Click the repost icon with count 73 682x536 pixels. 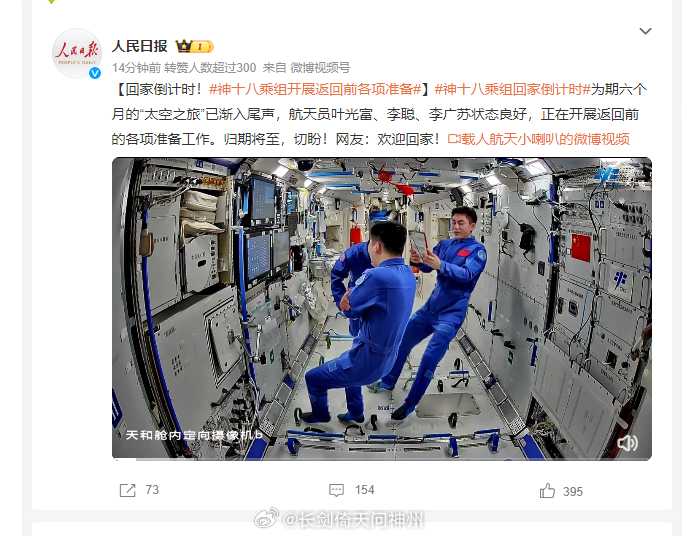(x=127, y=490)
